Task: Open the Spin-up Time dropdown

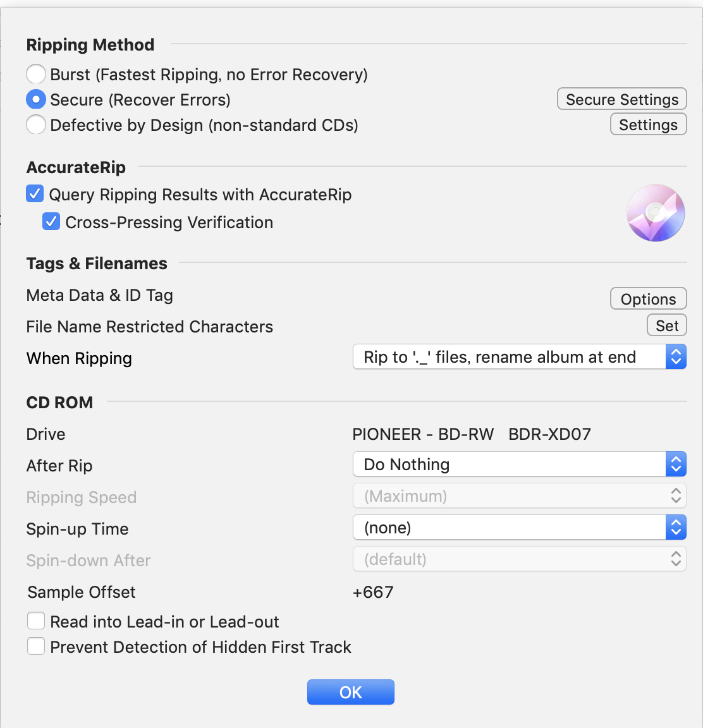Action: [520, 527]
